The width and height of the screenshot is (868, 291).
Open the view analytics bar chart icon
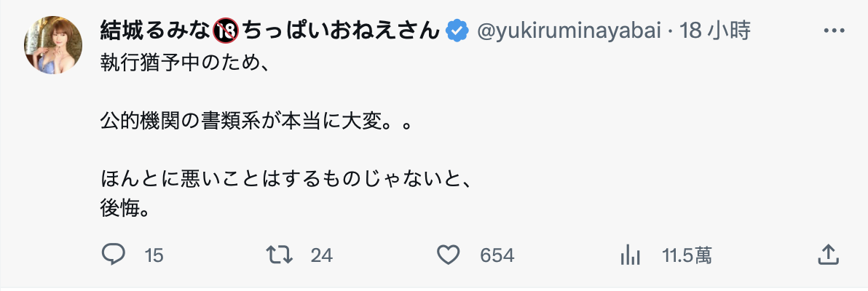point(630,255)
